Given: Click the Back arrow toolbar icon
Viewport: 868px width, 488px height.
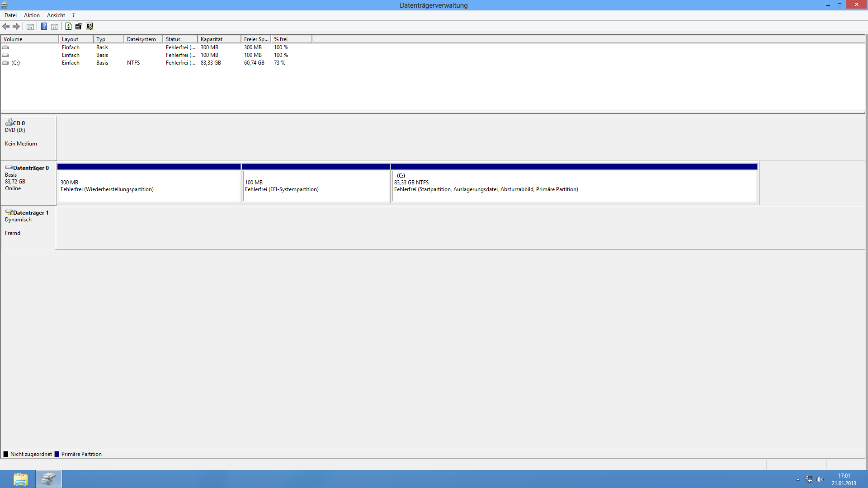Looking at the screenshot, I should pyautogui.click(x=6, y=27).
